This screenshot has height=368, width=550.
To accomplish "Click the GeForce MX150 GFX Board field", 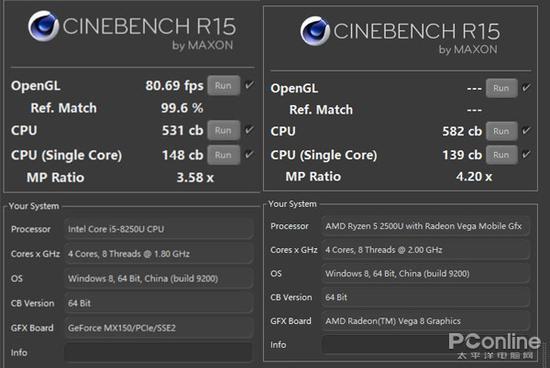I will coord(159,328).
